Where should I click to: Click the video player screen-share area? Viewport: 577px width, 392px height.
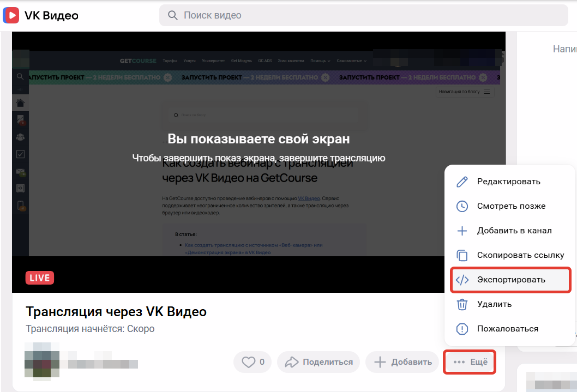coord(259,162)
